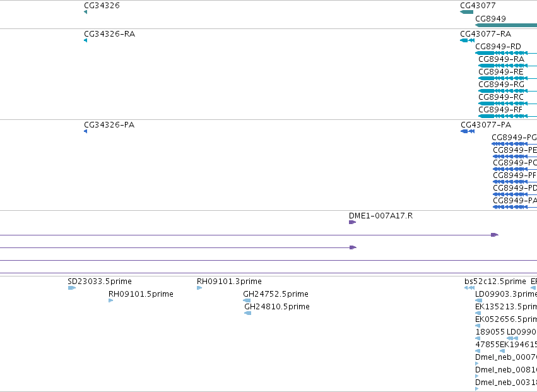Screen dimensions: 537x392
Task: Click the CG8949-PF protein label
Action: [x=515, y=175]
